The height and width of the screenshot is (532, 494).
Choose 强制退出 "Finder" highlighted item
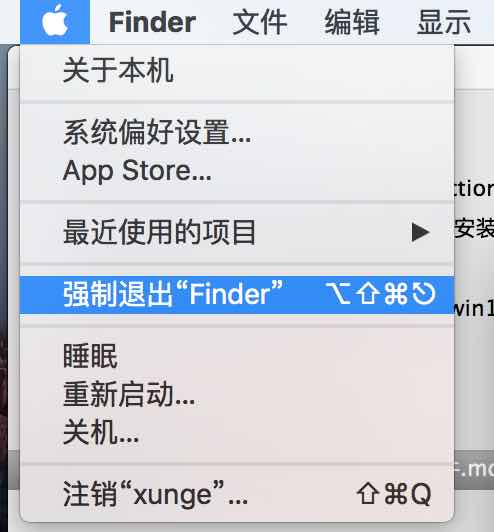(237, 294)
